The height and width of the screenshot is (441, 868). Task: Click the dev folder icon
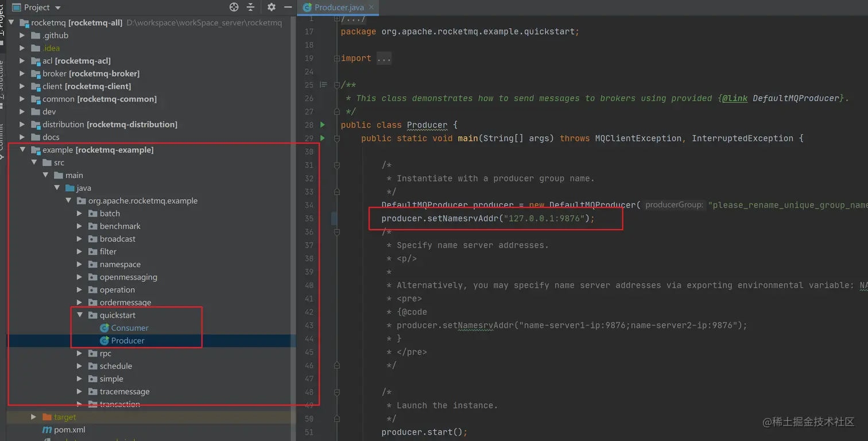click(36, 111)
